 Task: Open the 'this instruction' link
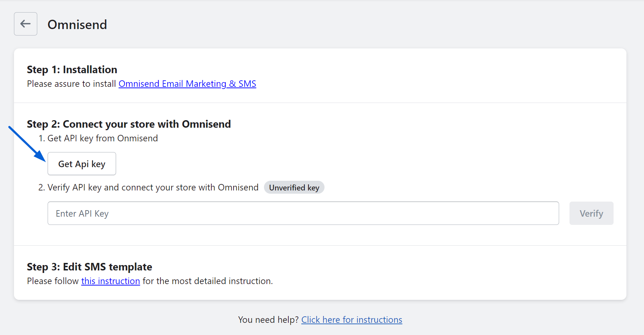[x=111, y=281]
